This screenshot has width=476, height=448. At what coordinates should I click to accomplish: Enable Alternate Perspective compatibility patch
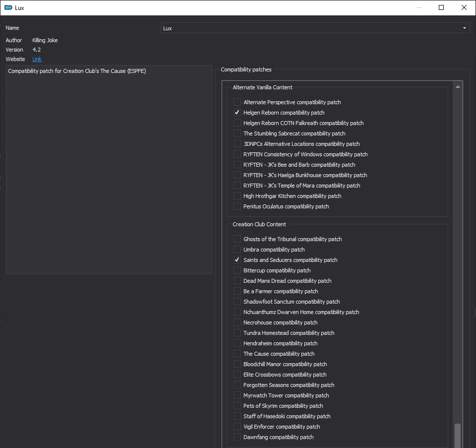[x=237, y=102]
